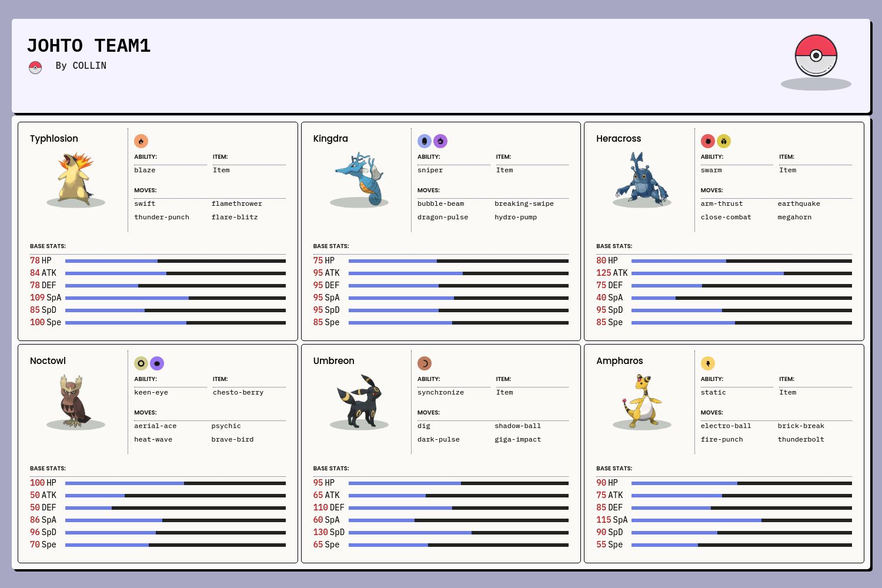Image resolution: width=882 pixels, height=588 pixels.
Task: Click Noctowl's purple flying type icon
Action: click(157, 363)
